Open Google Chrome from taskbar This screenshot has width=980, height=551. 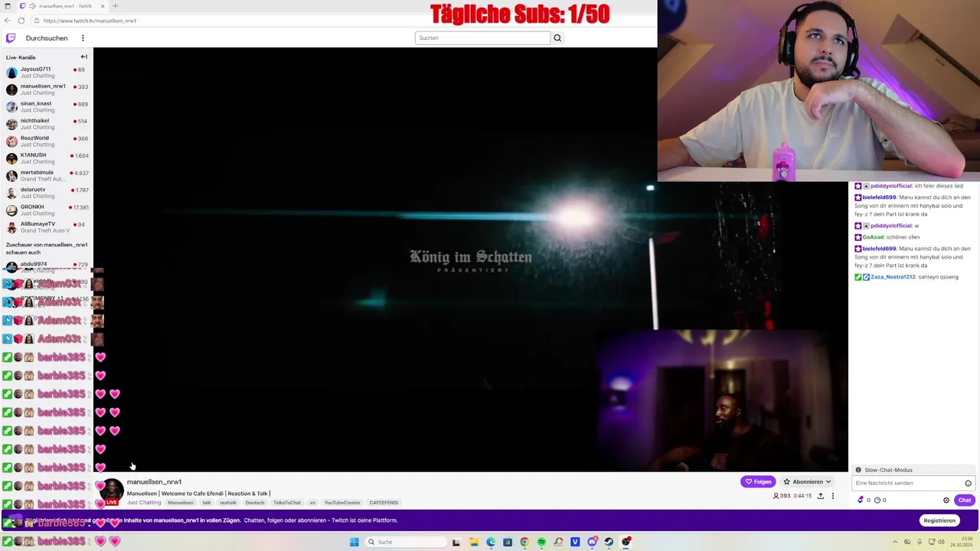coord(524,542)
